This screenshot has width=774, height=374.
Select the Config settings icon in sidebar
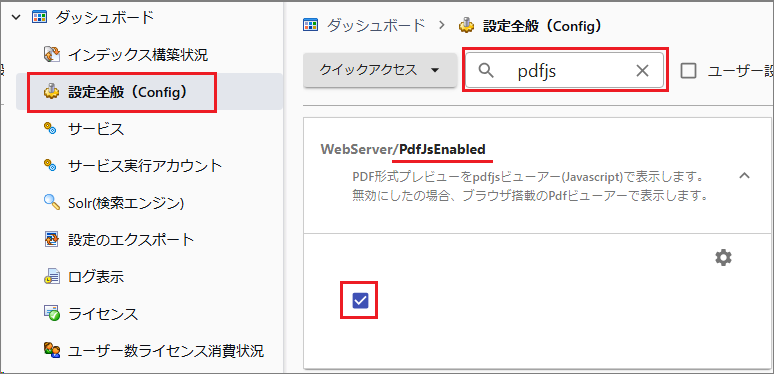click(x=52, y=92)
